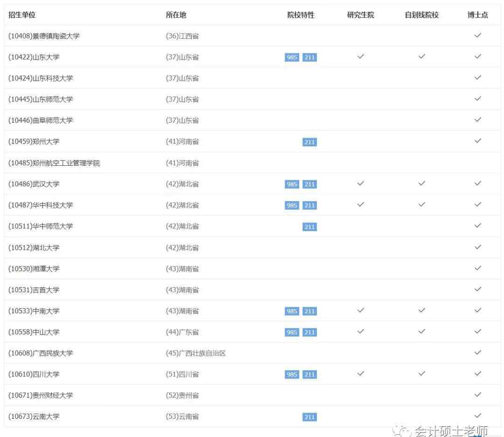Image resolution: width=504 pixels, height=437 pixels.
Task: Click the 博士点 column header
Action: point(478,15)
